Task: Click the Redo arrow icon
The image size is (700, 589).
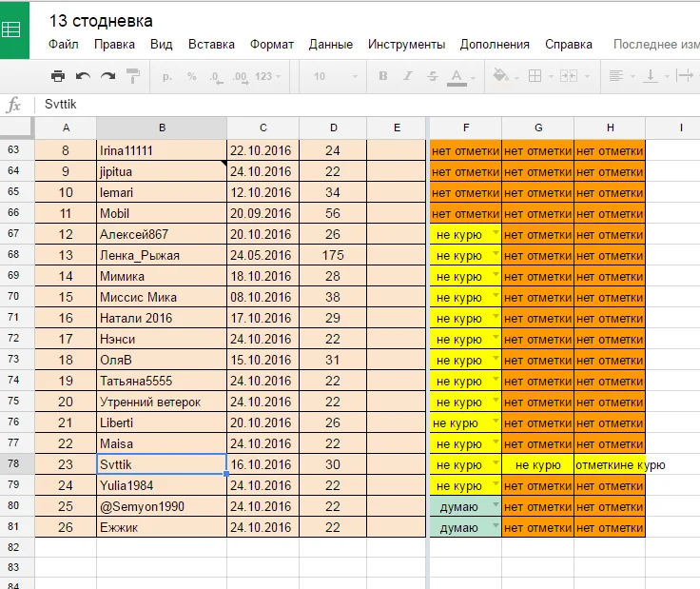Action: (x=107, y=76)
